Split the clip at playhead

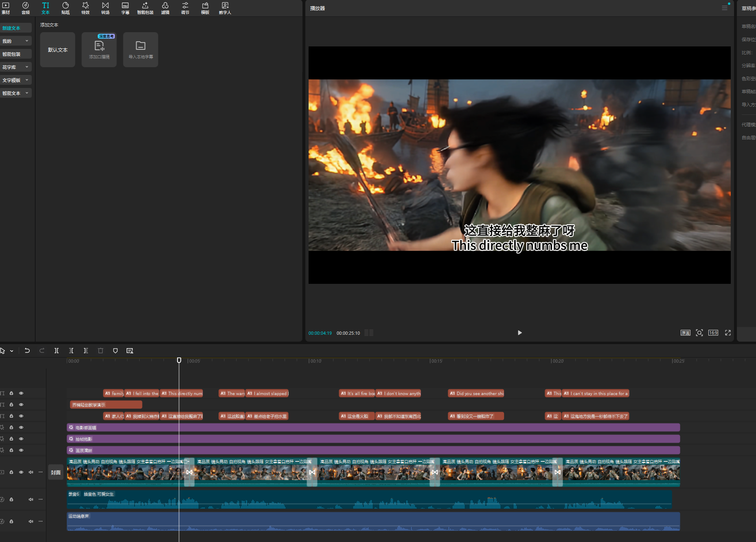pos(57,351)
